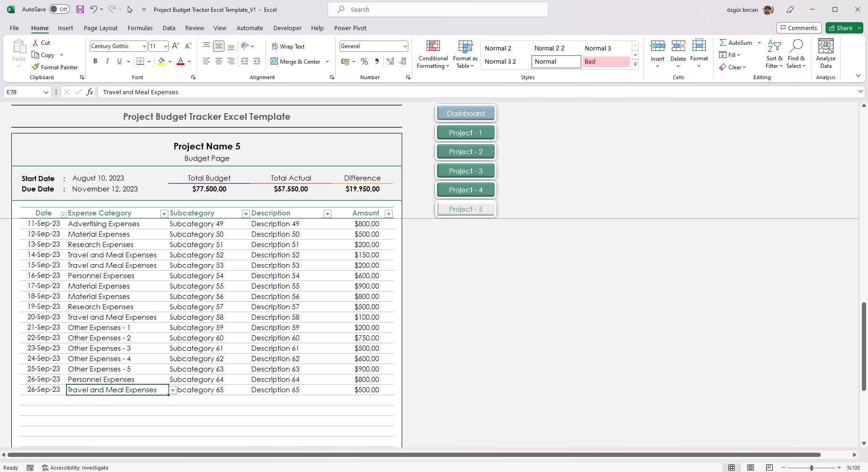Click the AutoSum icon
The width and height of the screenshot is (868, 472).
click(736, 42)
